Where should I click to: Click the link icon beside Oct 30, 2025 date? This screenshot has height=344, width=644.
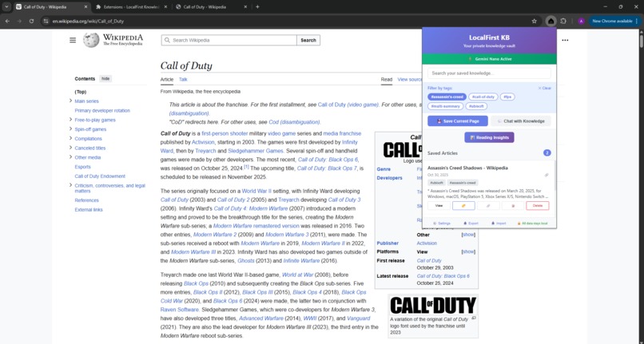tap(547, 175)
